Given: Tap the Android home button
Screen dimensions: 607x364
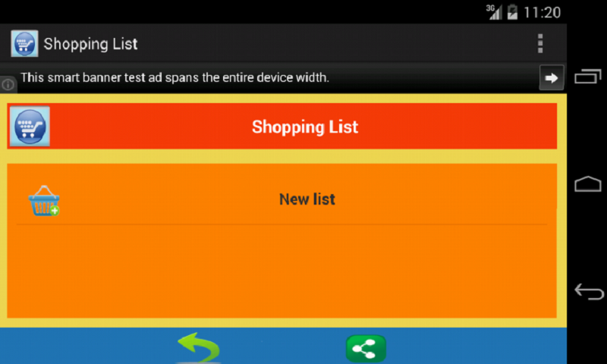Looking at the screenshot, I should pos(587,184).
